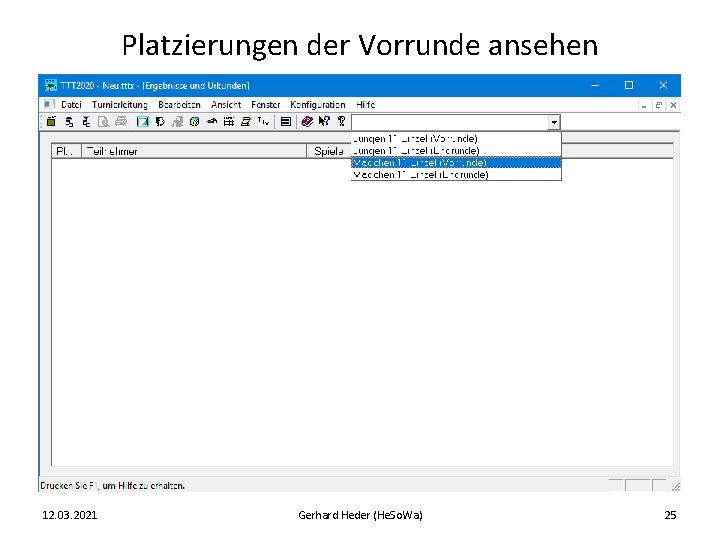Viewport: 720px width, 540px height.
Task: Open the Datei menu
Action: pyautogui.click(x=71, y=105)
